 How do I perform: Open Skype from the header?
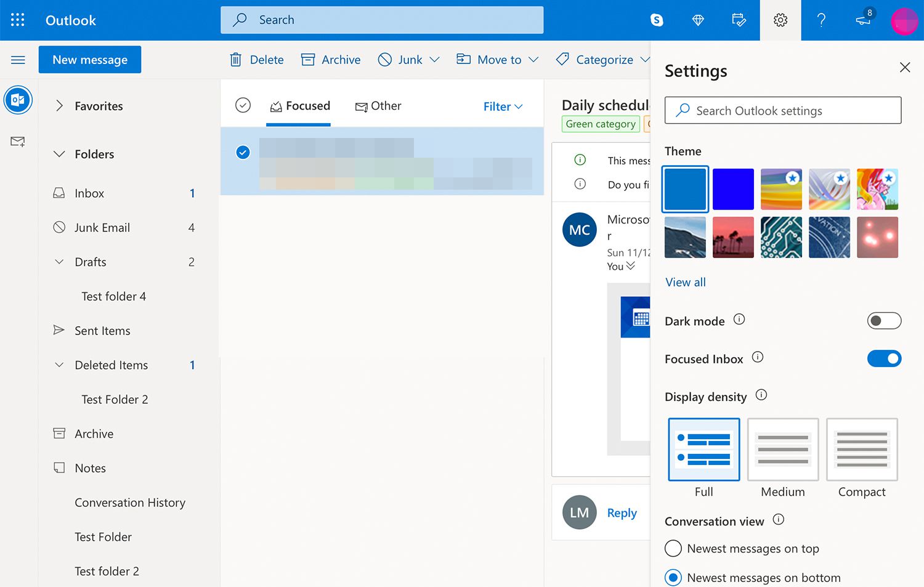tap(657, 20)
